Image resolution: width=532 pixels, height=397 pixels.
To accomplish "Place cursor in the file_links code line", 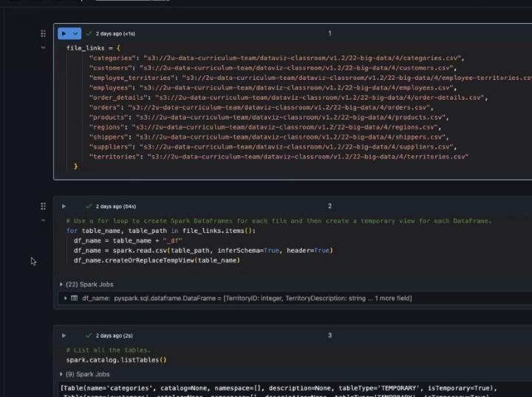I will pyautogui.click(x=92, y=47).
